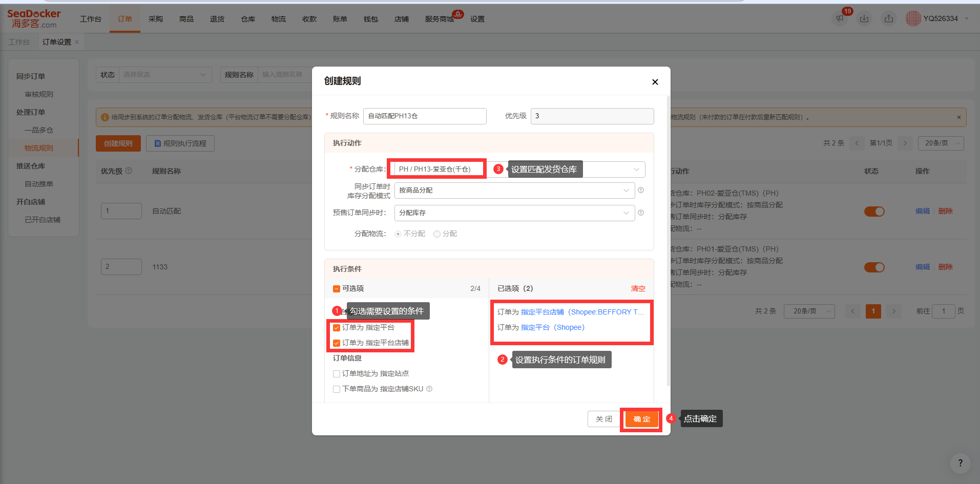
Task: Uncheck 订单为 指定平台店铺 checkbox
Action: [337, 343]
